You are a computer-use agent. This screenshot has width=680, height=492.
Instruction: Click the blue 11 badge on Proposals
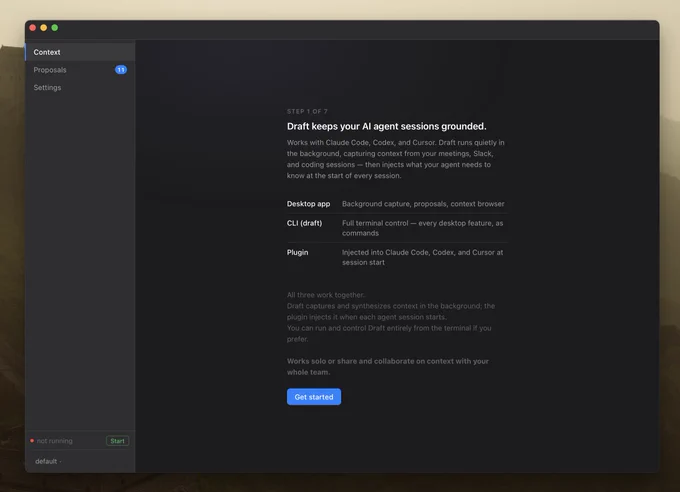[121, 70]
